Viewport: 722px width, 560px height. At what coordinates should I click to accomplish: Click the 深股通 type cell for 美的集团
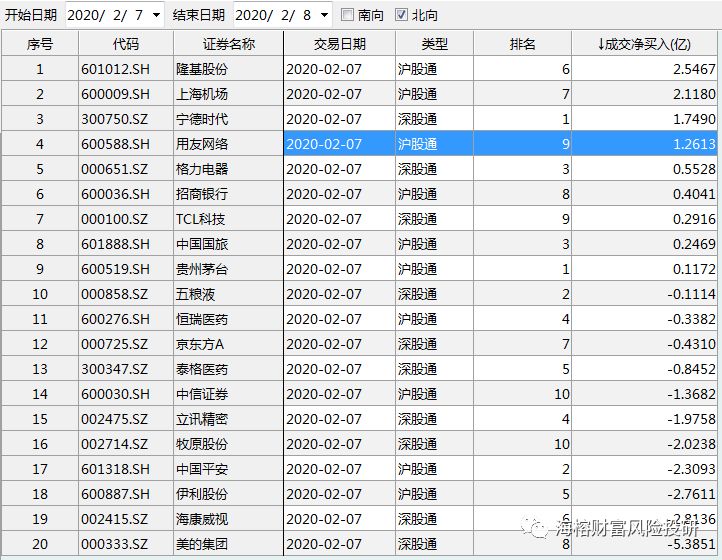coord(434,543)
